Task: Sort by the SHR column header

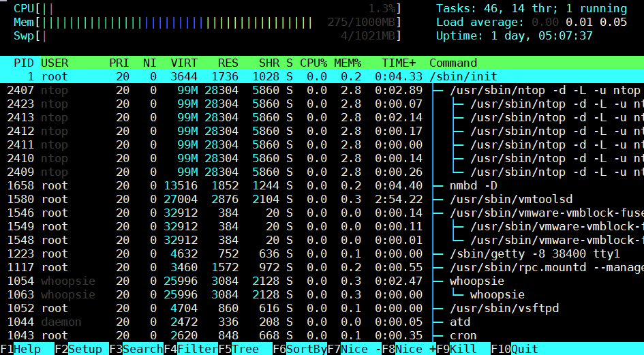Action: (269, 63)
